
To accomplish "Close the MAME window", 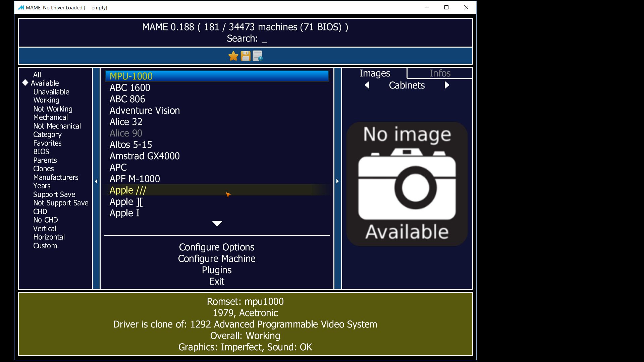I will click(x=466, y=7).
